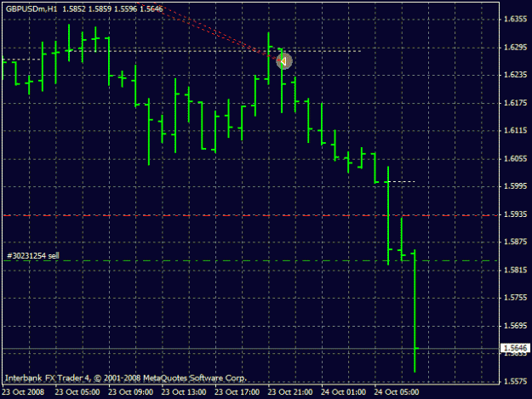Click the current price tag 1.5646
This screenshot has width=532, height=399.
click(515, 348)
